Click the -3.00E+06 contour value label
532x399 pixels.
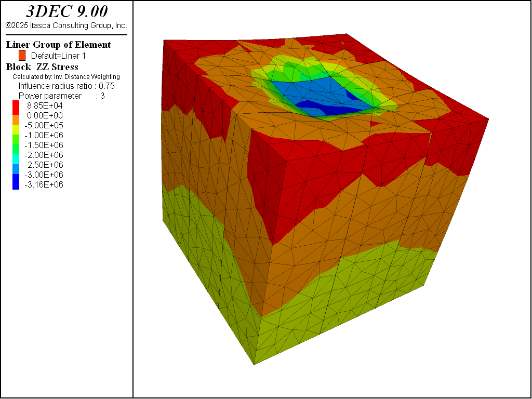(44, 175)
